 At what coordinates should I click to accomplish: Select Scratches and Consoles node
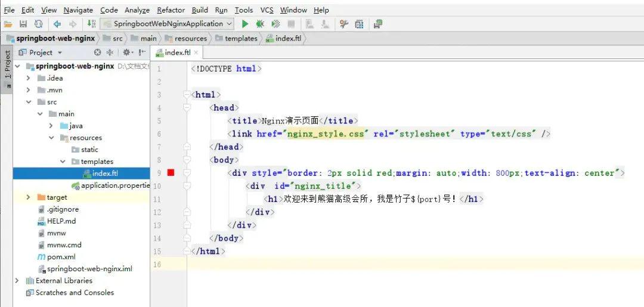coord(70,293)
